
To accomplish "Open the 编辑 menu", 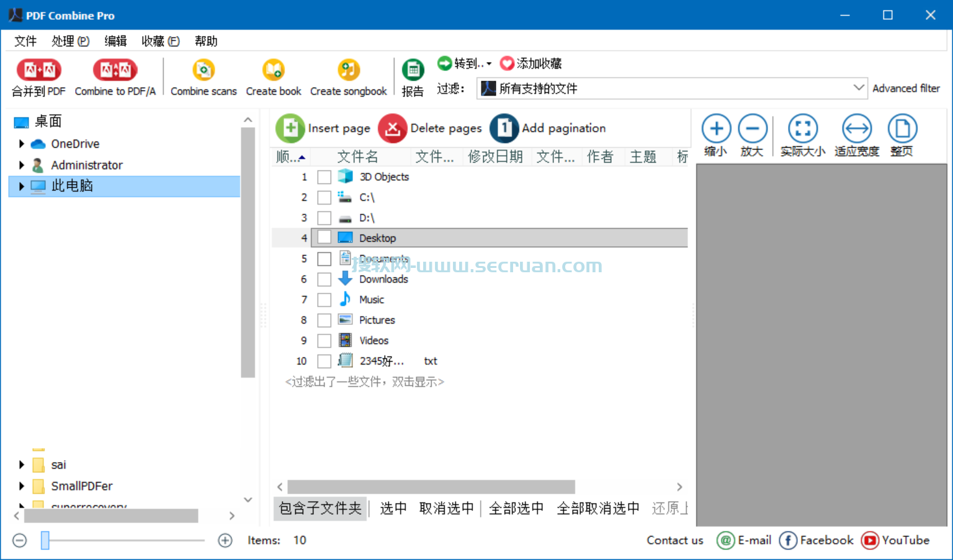I will [x=115, y=41].
